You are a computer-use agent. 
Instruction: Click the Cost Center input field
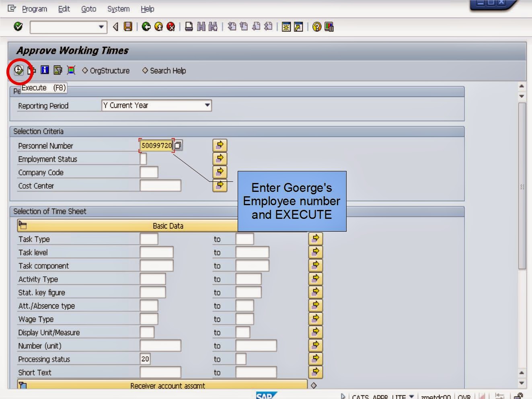coord(160,185)
